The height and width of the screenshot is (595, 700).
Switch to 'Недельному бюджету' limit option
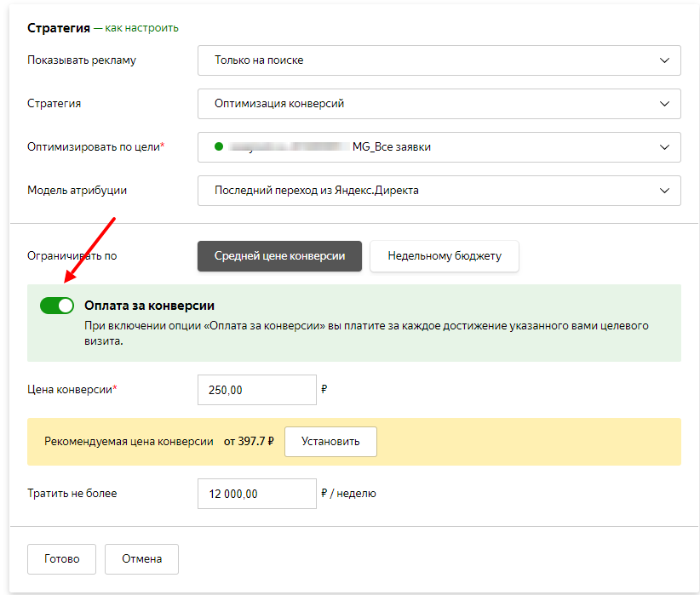[x=444, y=256]
